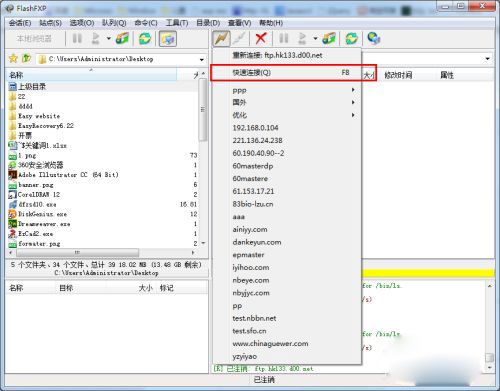Open the 会话(E) menu
500x391 pixels.
(x=20, y=23)
